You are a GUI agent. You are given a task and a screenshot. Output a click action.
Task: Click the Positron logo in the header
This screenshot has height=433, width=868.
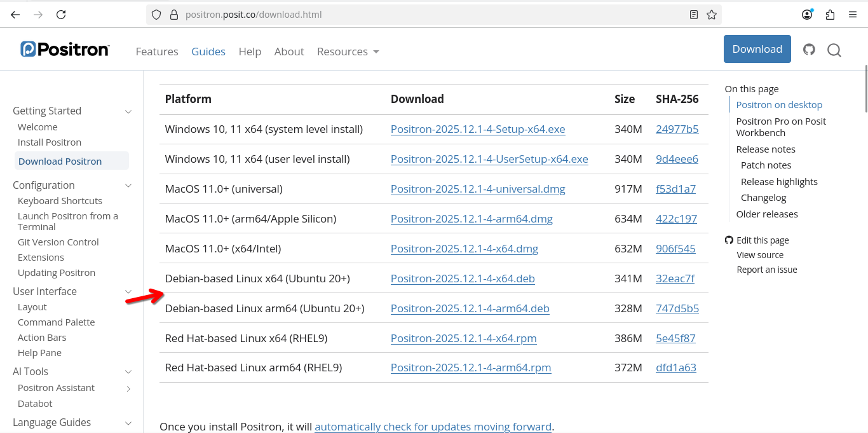point(65,50)
